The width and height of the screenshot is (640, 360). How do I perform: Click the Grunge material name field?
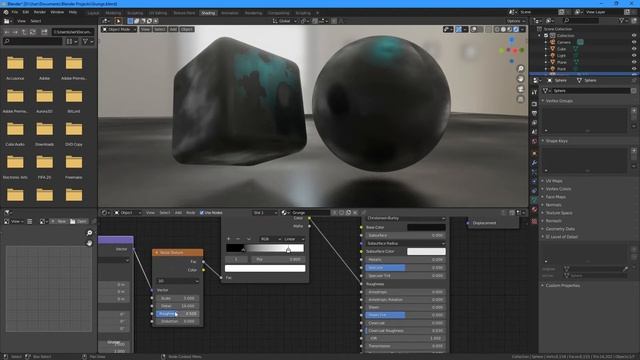tap(310, 213)
